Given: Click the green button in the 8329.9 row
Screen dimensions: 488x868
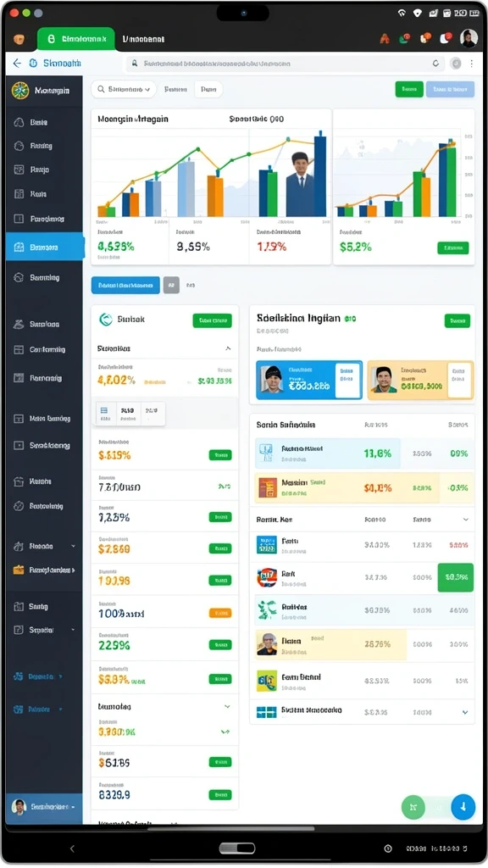Looking at the screenshot, I should pos(220,795).
